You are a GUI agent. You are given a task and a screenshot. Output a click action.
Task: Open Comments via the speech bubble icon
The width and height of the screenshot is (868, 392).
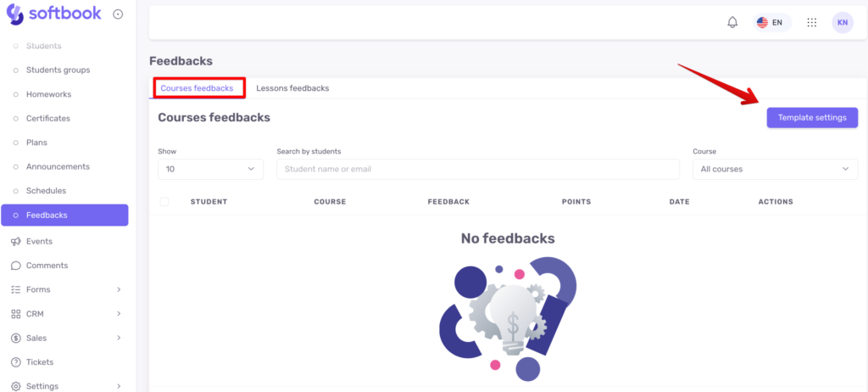point(16,266)
